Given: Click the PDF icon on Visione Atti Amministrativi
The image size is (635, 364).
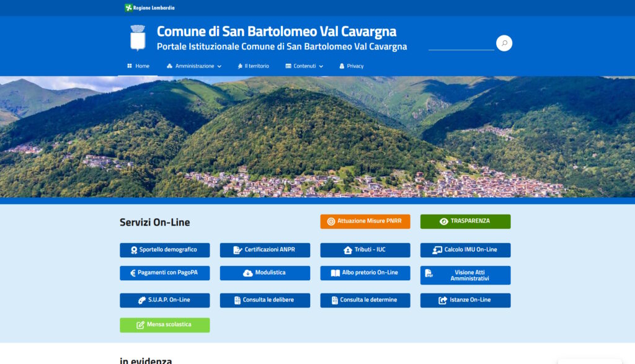Looking at the screenshot, I should (x=429, y=273).
